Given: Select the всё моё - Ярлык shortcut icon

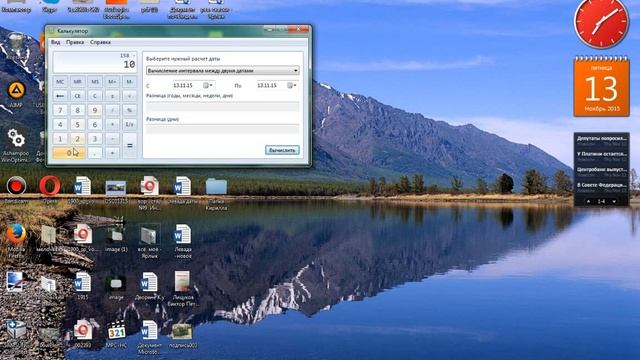Looking at the screenshot, I should (x=149, y=235).
